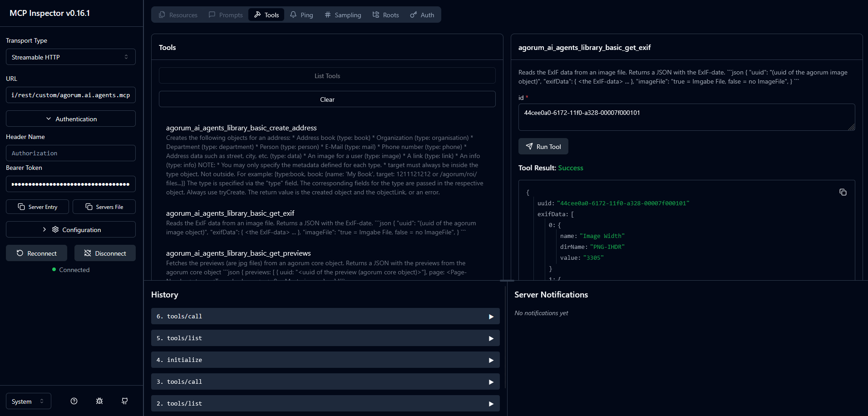Expand history entry 2. tools/list
Image resolution: width=868 pixels, height=416 pixels.
click(325, 403)
